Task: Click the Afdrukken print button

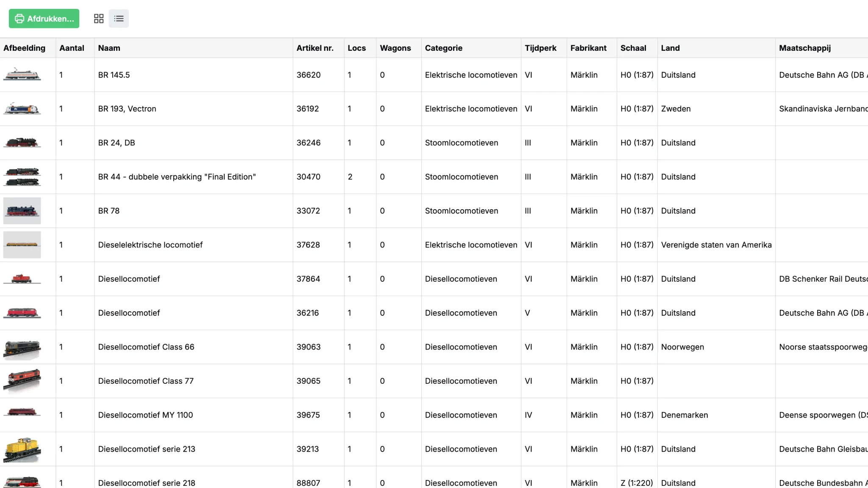Action: [44, 19]
